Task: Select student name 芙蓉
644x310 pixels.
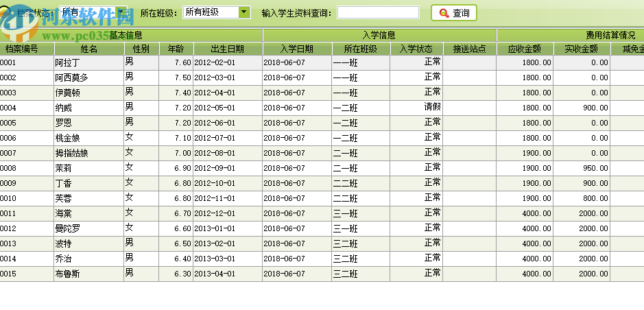Action: 63,199
